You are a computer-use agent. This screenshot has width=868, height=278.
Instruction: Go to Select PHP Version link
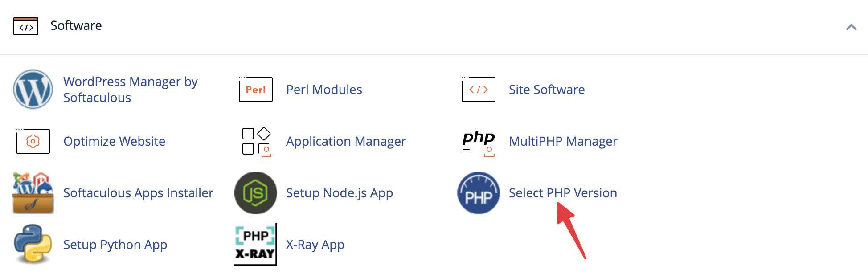[563, 193]
